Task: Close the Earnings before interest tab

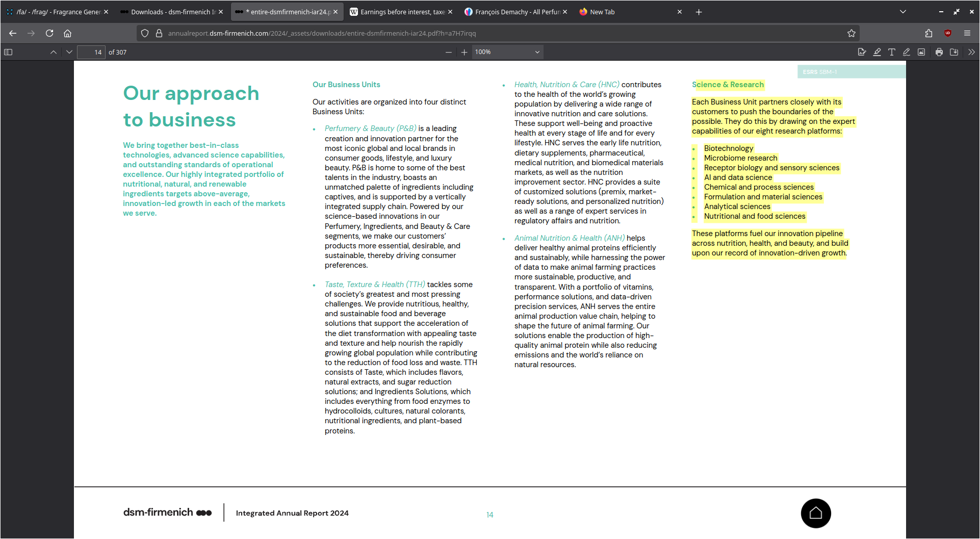Action: tap(450, 12)
